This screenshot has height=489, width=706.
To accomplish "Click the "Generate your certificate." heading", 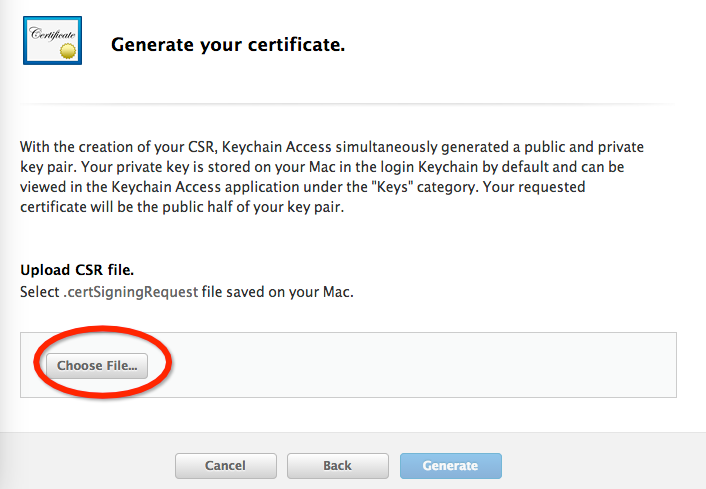I will click(228, 44).
